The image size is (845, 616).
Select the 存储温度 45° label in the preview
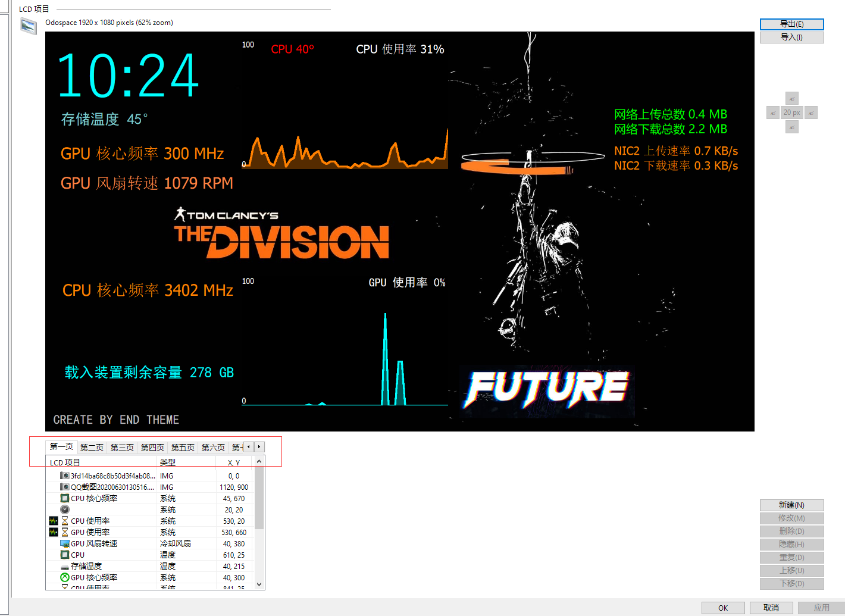pyautogui.click(x=104, y=119)
